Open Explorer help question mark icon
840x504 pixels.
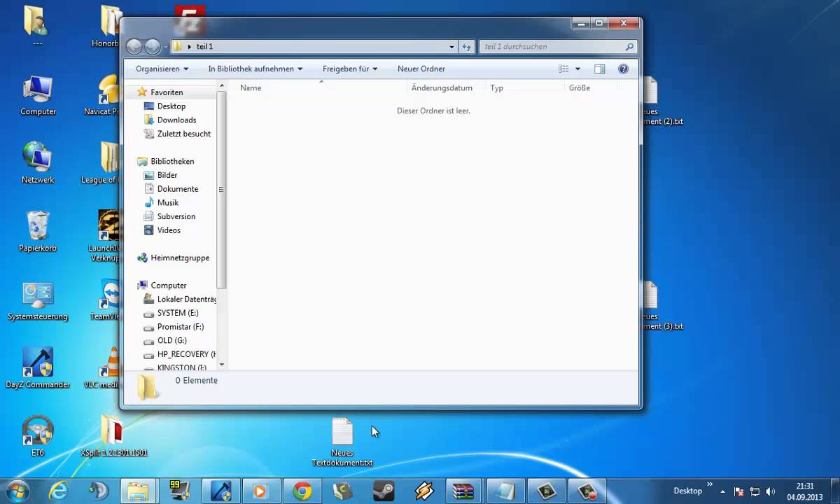tap(623, 69)
